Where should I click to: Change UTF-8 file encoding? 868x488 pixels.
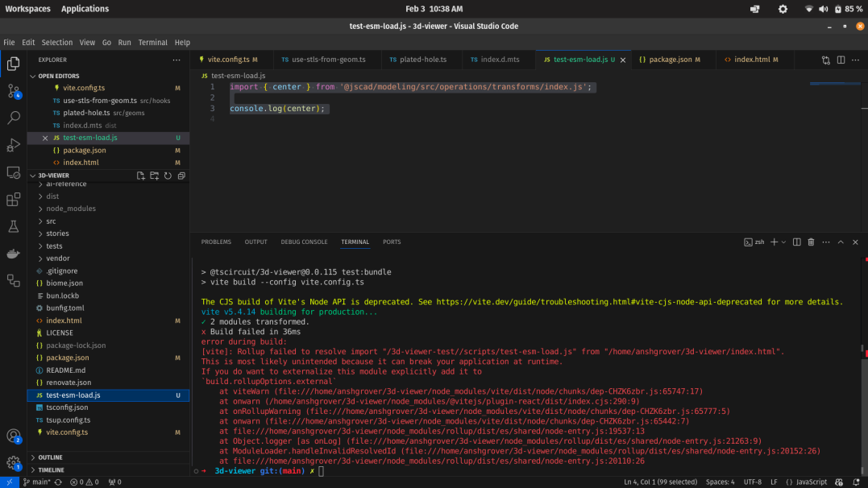coord(752,482)
